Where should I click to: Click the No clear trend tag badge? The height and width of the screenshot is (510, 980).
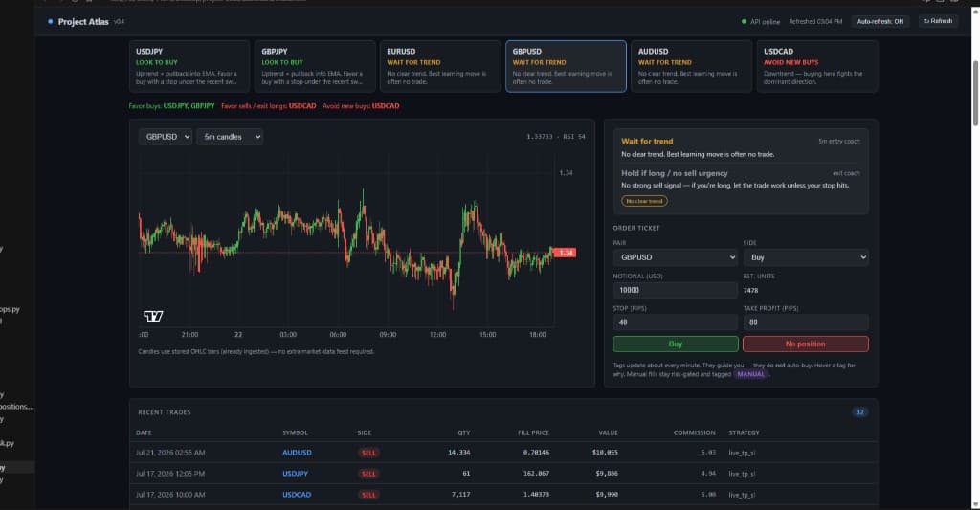click(644, 201)
